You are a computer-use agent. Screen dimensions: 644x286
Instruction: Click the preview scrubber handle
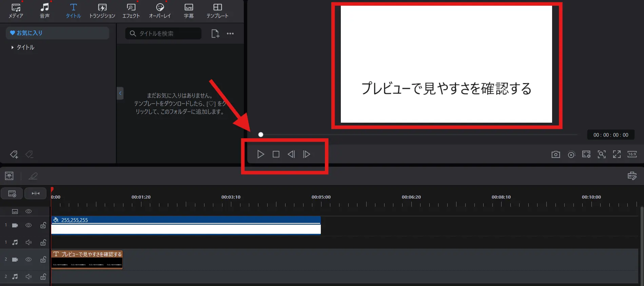pyautogui.click(x=261, y=135)
